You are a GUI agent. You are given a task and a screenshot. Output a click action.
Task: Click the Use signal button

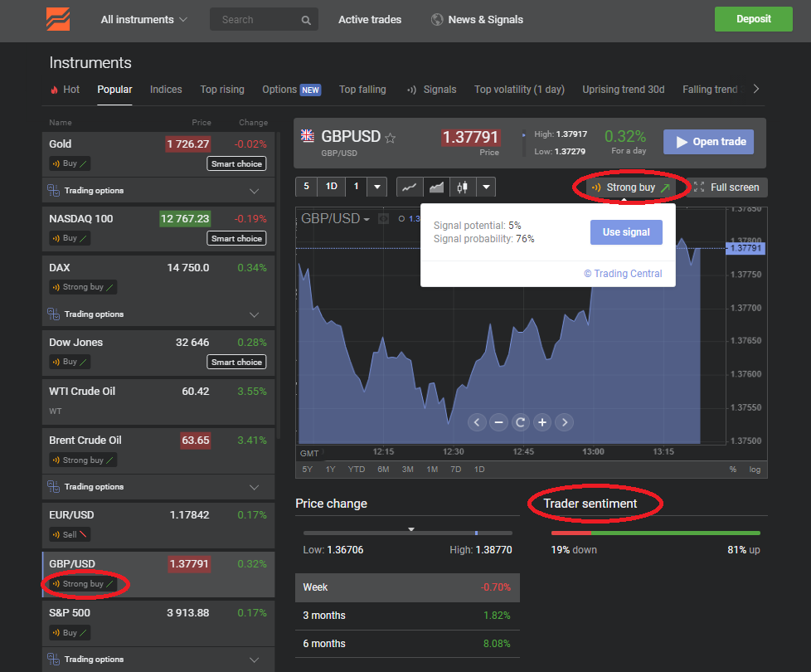pos(626,232)
